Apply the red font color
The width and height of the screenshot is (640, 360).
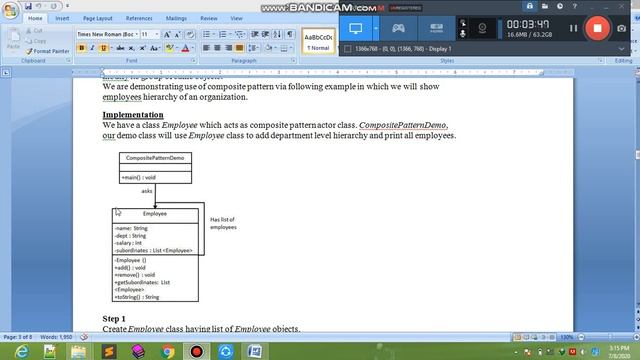tap(185, 48)
